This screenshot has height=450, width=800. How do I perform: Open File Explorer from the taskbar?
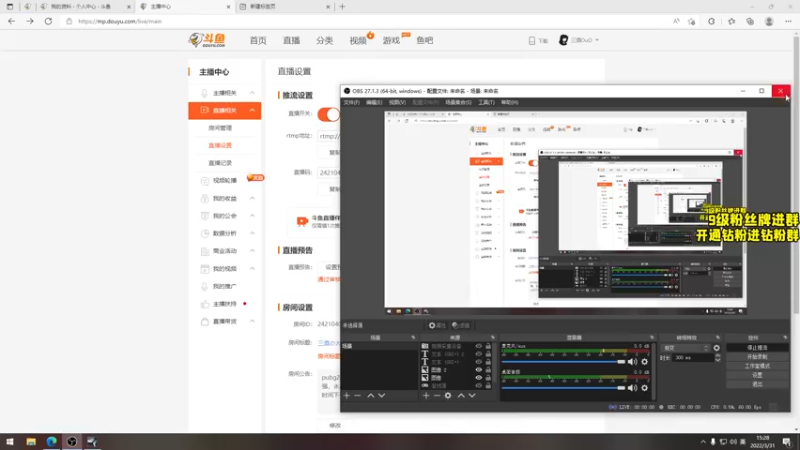point(31,441)
